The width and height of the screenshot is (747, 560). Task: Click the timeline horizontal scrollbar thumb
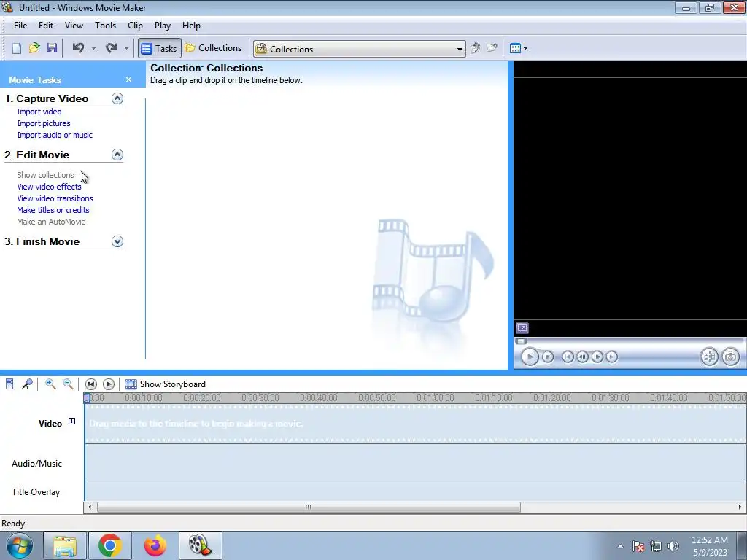[309, 507]
